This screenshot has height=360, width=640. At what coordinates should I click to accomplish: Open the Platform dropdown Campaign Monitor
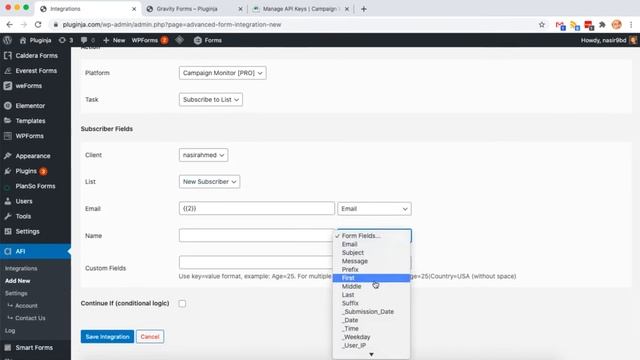[222, 73]
